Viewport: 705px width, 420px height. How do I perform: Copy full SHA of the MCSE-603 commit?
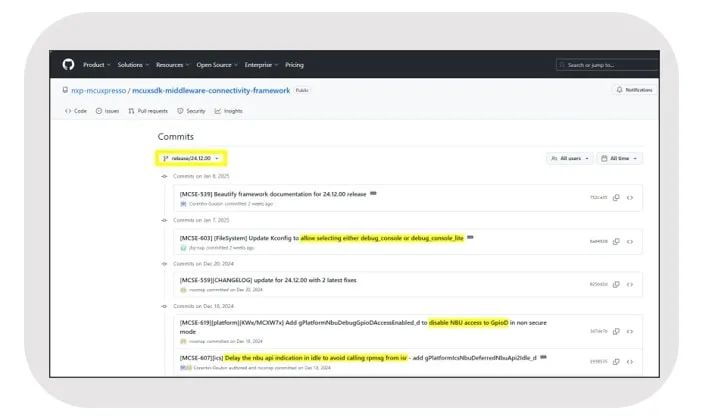(616, 241)
